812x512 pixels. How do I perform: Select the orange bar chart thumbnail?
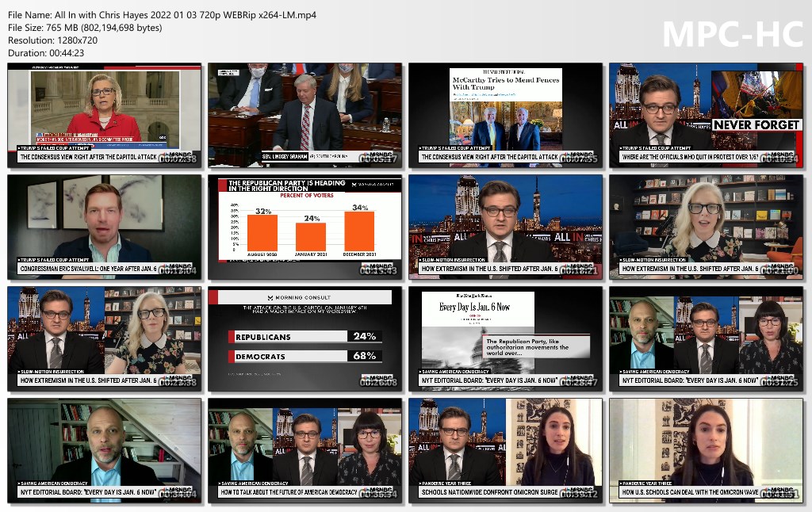[x=304, y=227]
